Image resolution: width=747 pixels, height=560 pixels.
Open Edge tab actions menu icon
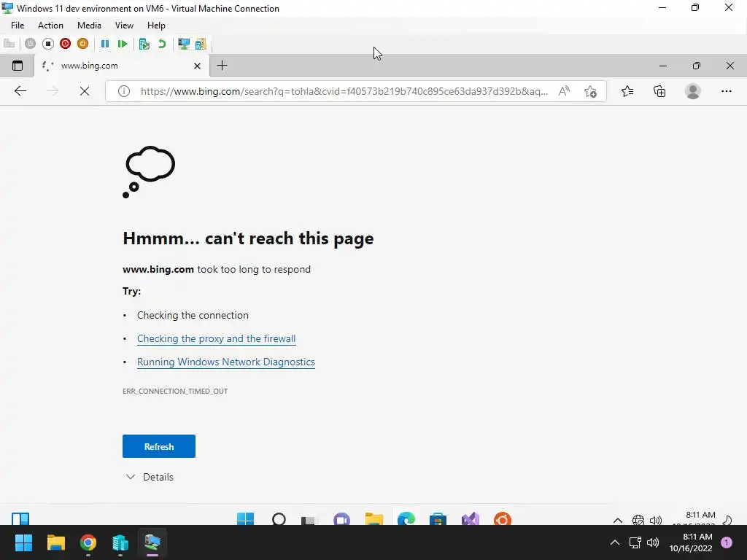(18, 66)
